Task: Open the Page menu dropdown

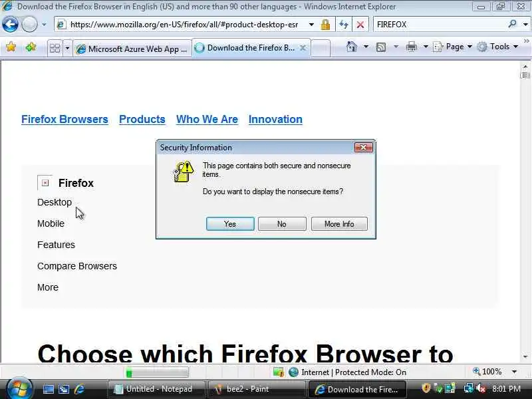Action: [452, 47]
